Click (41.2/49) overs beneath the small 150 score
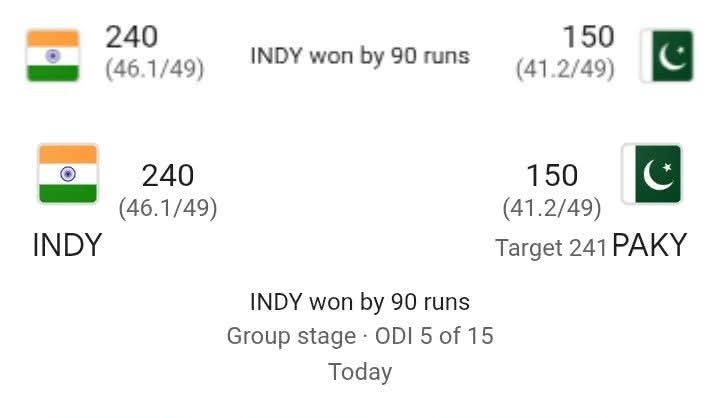 [x=565, y=70]
